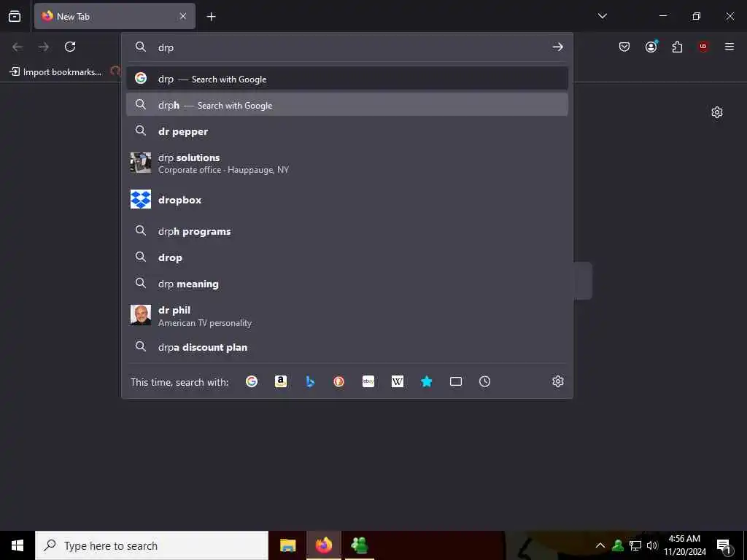Open a new tab with the plus button
This screenshot has width=747, height=560.
[x=211, y=17]
